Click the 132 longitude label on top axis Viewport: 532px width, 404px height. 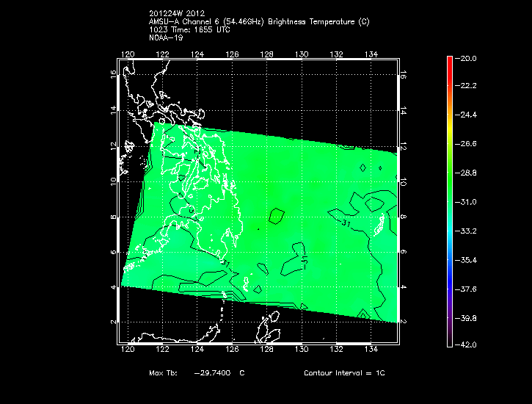click(336, 54)
